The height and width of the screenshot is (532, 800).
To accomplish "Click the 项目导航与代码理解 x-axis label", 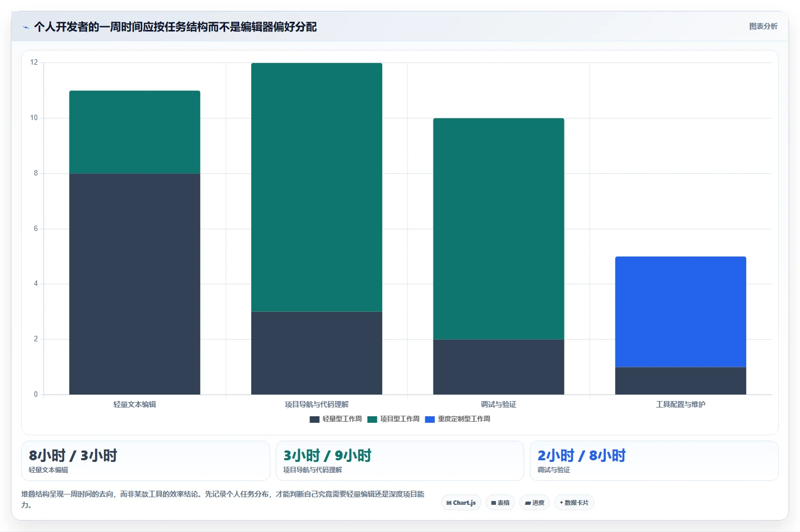I will 317,404.
